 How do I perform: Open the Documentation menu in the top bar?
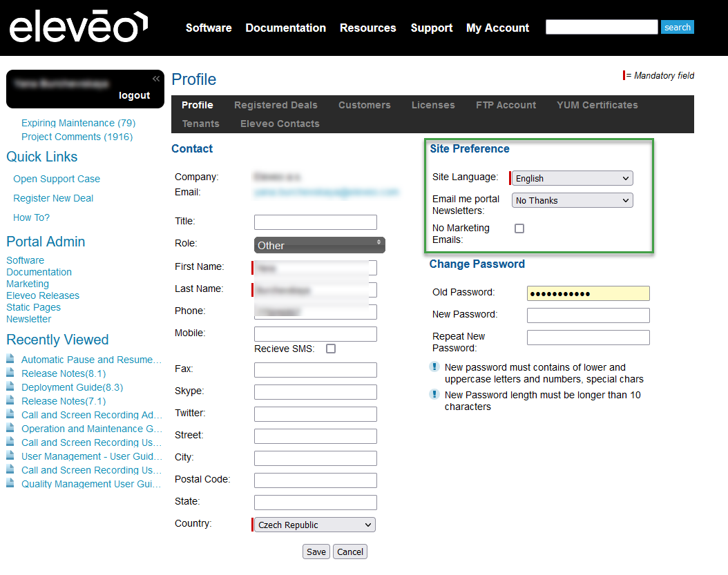pyautogui.click(x=285, y=28)
